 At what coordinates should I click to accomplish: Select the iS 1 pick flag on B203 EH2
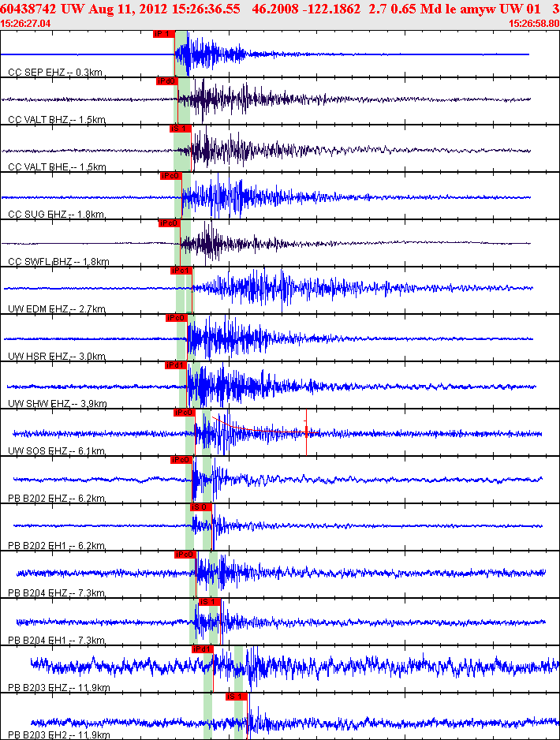click(x=237, y=697)
